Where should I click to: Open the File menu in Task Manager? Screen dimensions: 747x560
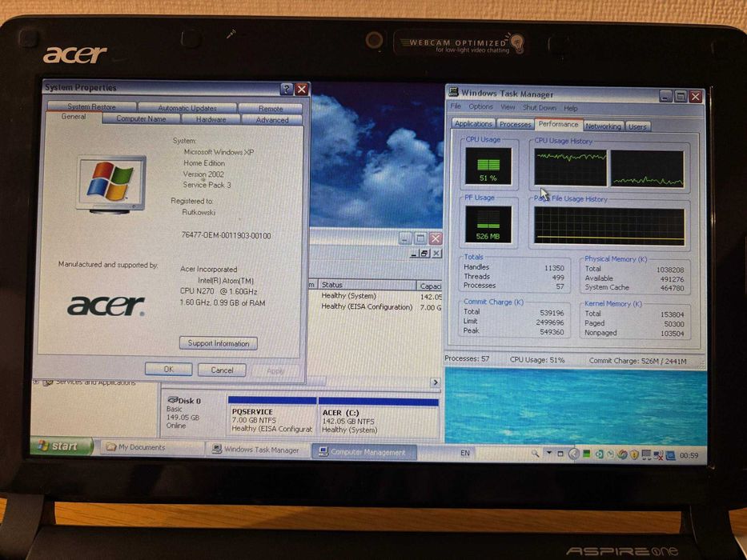click(x=456, y=106)
